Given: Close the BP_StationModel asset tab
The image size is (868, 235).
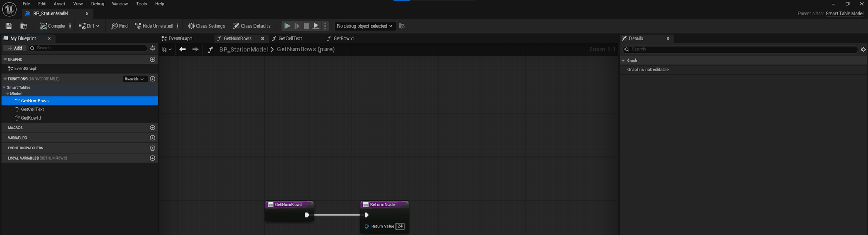Looking at the screenshot, I should coord(87,14).
